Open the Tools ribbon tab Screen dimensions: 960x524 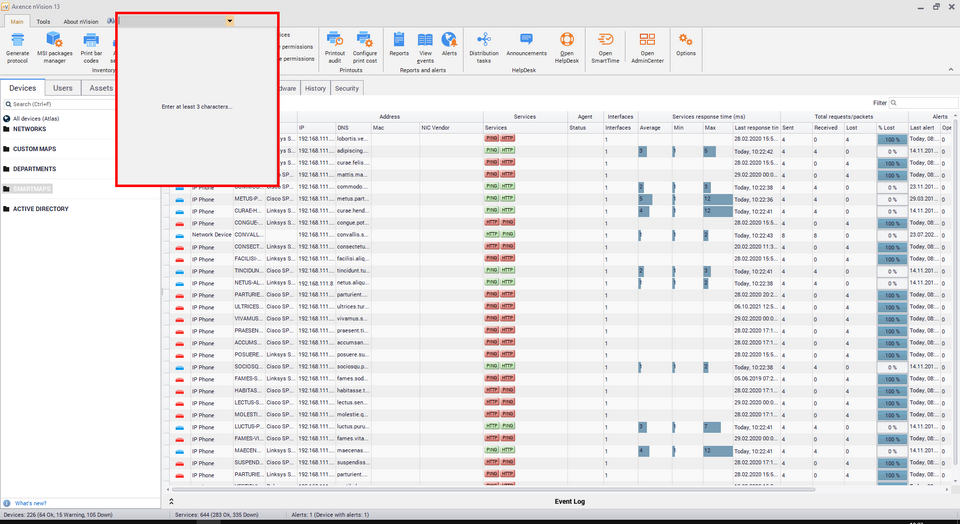click(43, 21)
